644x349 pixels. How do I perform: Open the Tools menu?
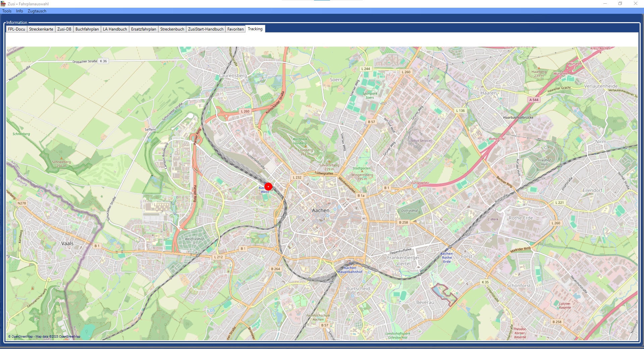click(x=7, y=11)
